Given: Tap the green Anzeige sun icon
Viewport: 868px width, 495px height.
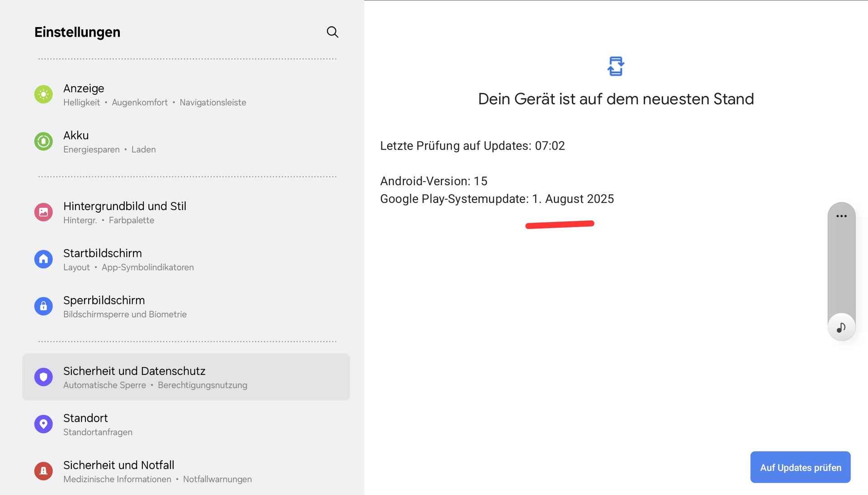Looking at the screenshot, I should [x=43, y=94].
